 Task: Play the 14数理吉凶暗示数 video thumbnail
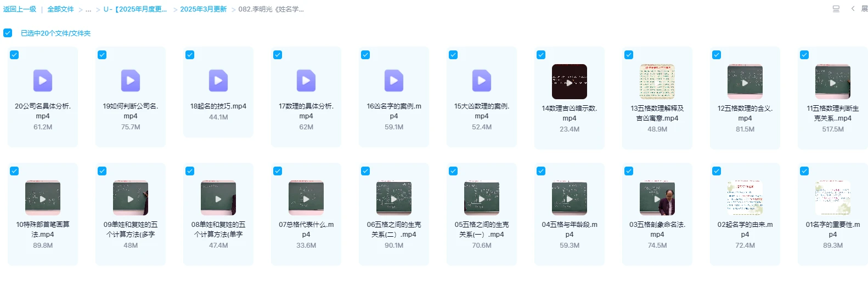click(x=570, y=82)
